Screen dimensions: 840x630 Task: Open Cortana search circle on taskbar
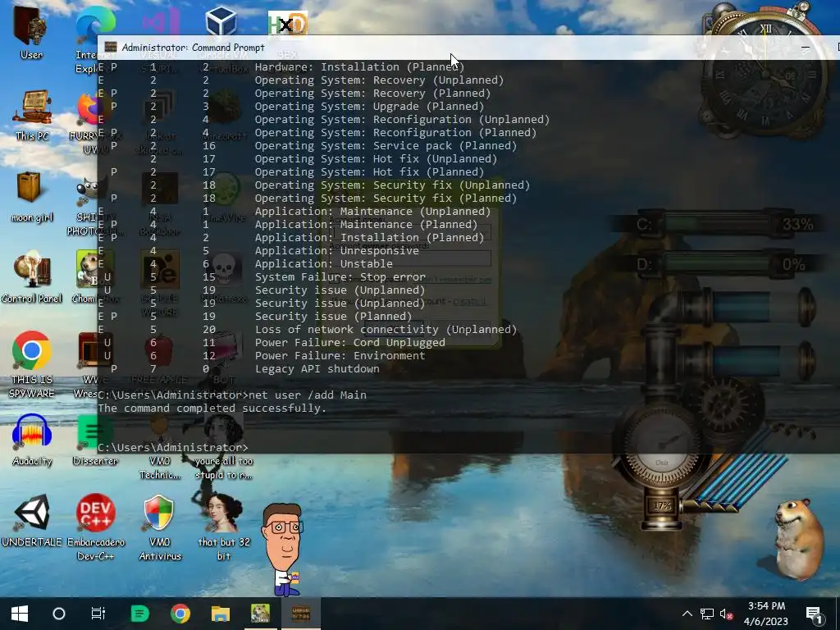[59, 614]
